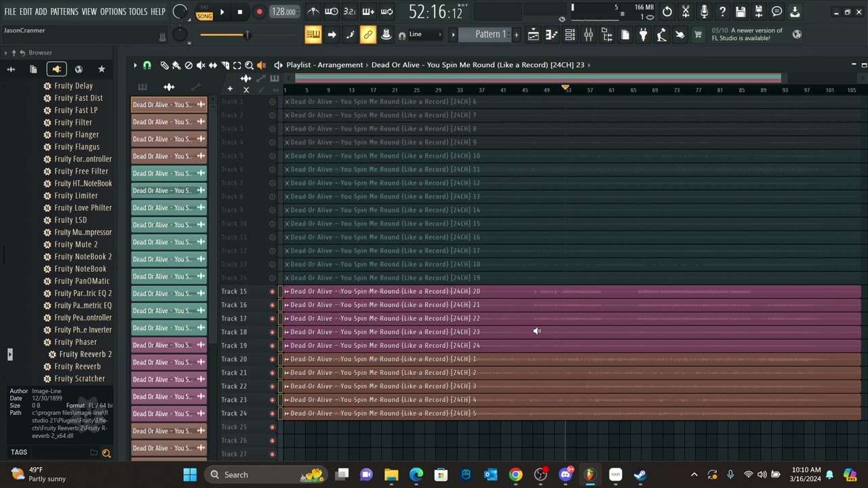Toggle the mute dot for Track 15
Viewport: 868px width, 488px height.
272,291
